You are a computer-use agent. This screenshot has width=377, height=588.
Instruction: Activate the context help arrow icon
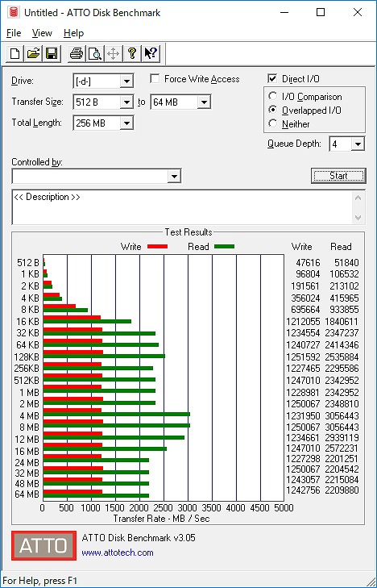[x=151, y=53]
